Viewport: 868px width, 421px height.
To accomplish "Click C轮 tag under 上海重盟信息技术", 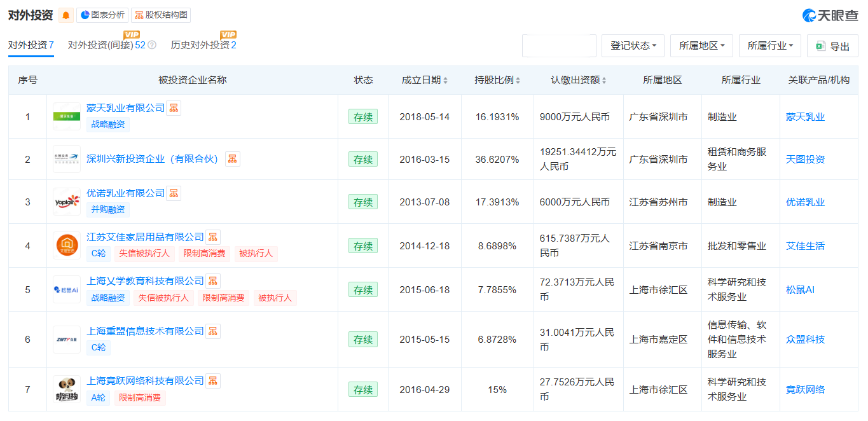I will click(99, 348).
